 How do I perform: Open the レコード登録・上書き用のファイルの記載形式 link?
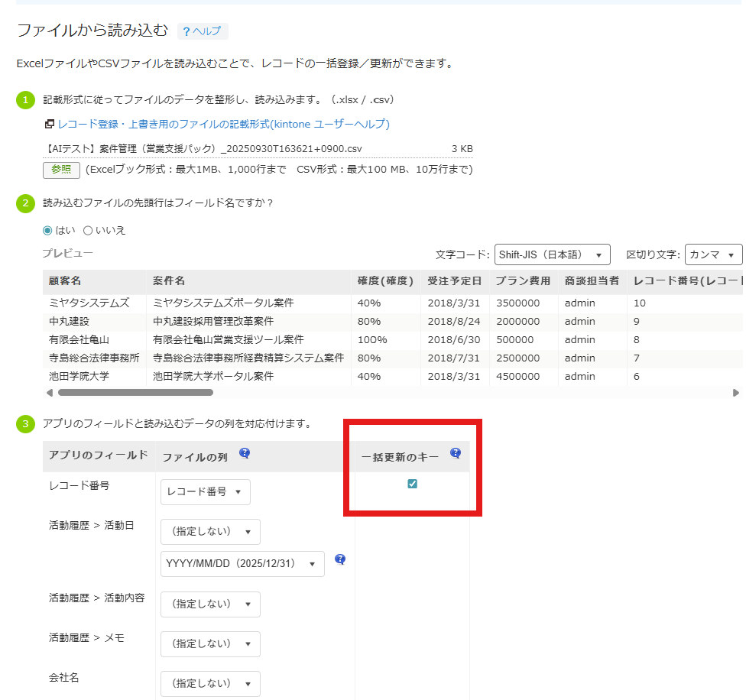(x=223, y=124)
